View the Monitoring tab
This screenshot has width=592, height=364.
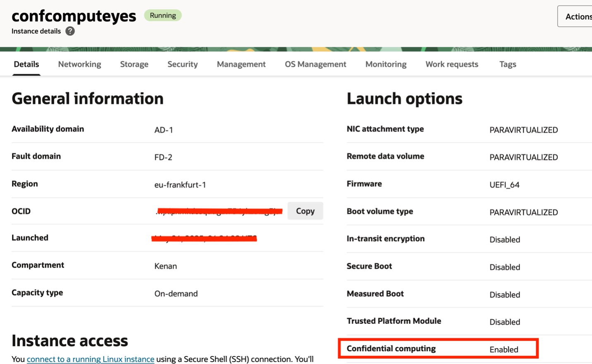pyautogui.click(x=385, y=64)
